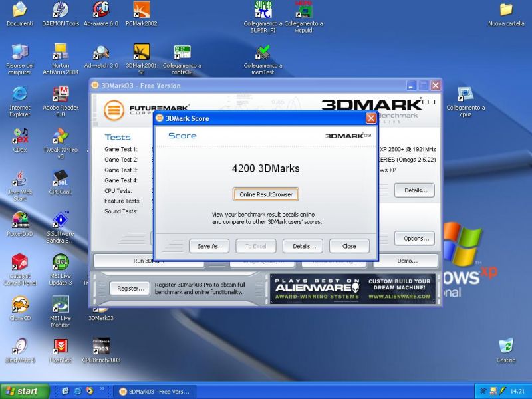Screen dimensions: 532x399
Task: Click the 4200 3DMarks score text
Action: click(x=265, y=168)
